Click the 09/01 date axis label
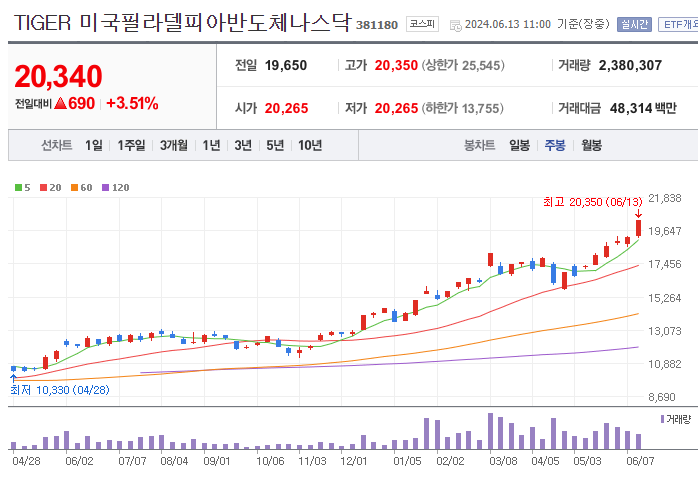 coord(216,461)
